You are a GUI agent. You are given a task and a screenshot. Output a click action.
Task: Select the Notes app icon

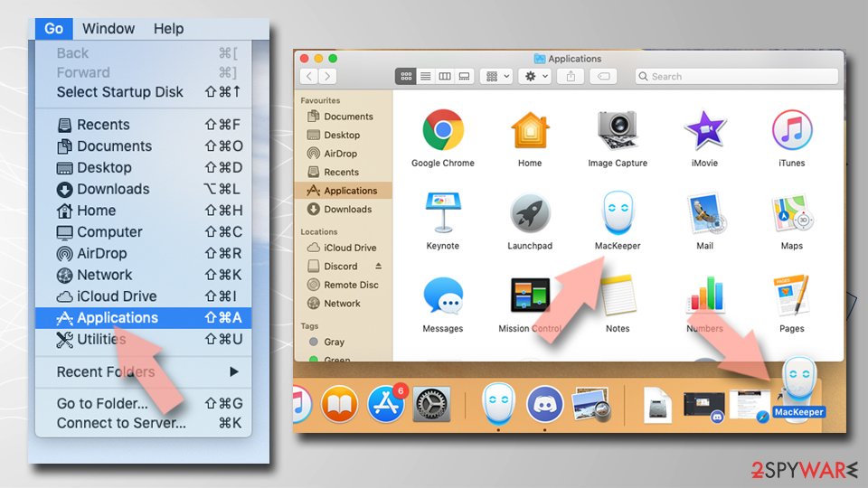click(618, 296)
